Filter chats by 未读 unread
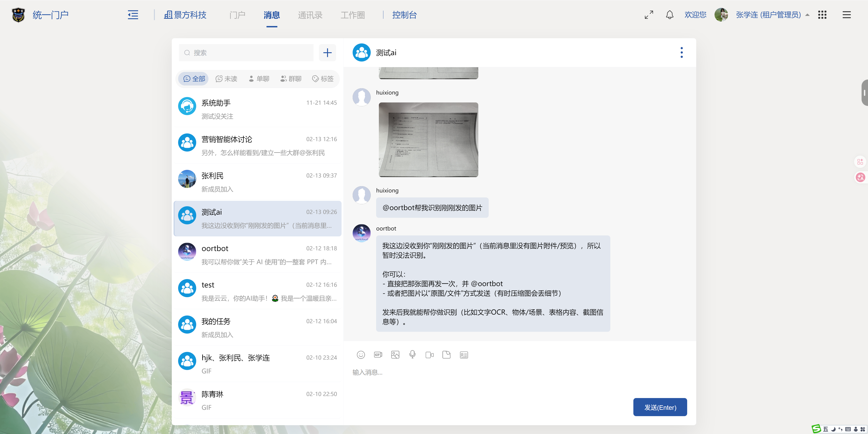 pos(226,78)
